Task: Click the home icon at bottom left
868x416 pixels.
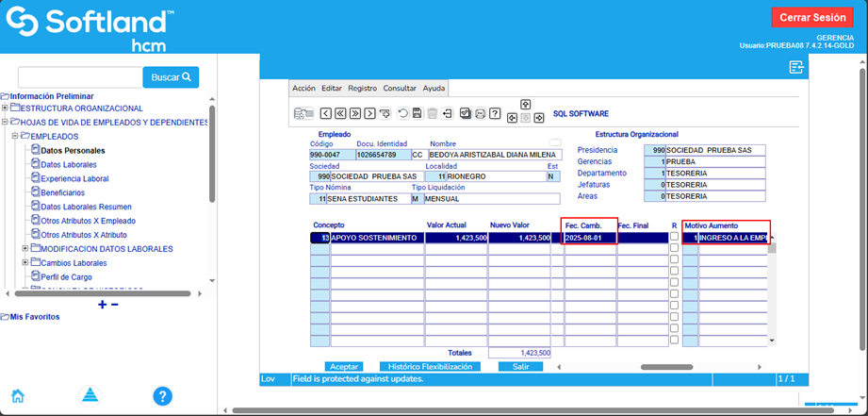Action: point(17,395)
